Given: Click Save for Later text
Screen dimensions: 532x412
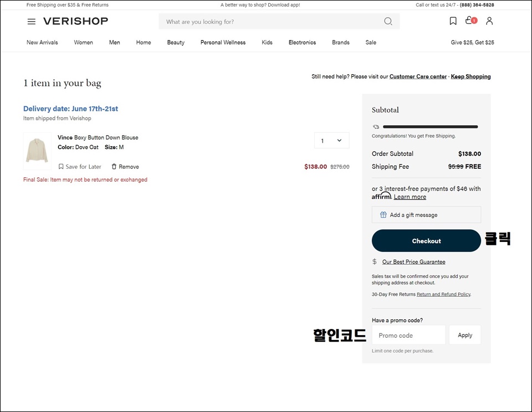Looking at the screenshot, I should [84, 167].
